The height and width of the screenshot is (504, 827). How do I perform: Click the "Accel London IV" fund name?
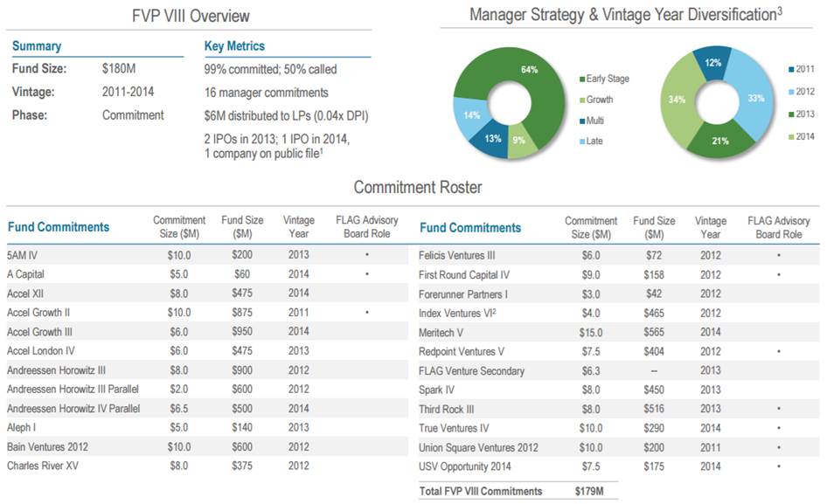click(x=40, y=351)
